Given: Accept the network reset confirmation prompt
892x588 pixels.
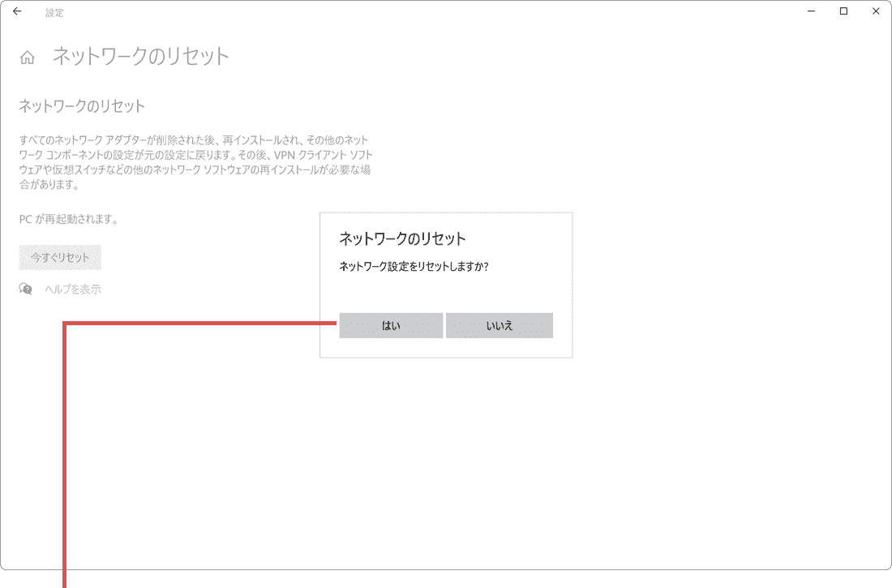Looking at the screenshot, I should pyautogui.click(x=391, y=324).
